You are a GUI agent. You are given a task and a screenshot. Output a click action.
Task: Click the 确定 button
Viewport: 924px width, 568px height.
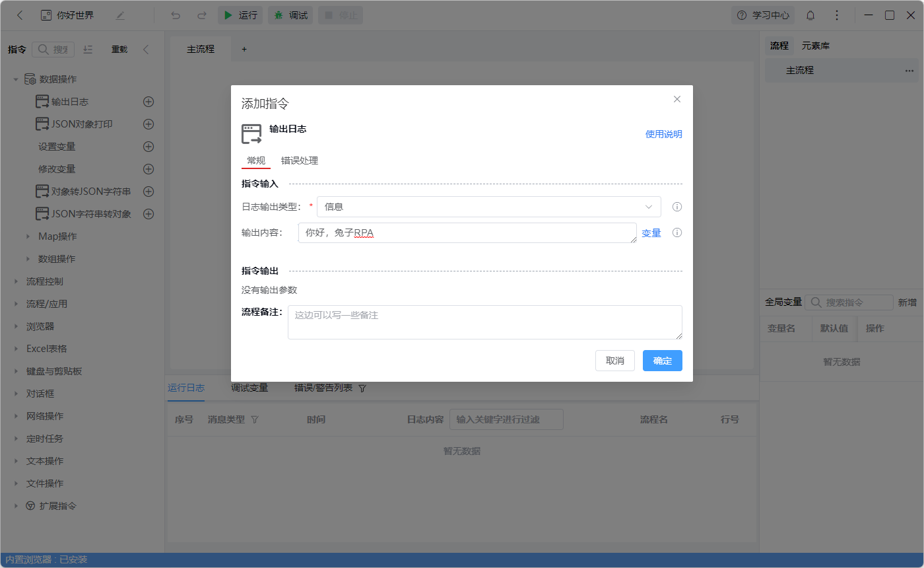click(663, 361)
